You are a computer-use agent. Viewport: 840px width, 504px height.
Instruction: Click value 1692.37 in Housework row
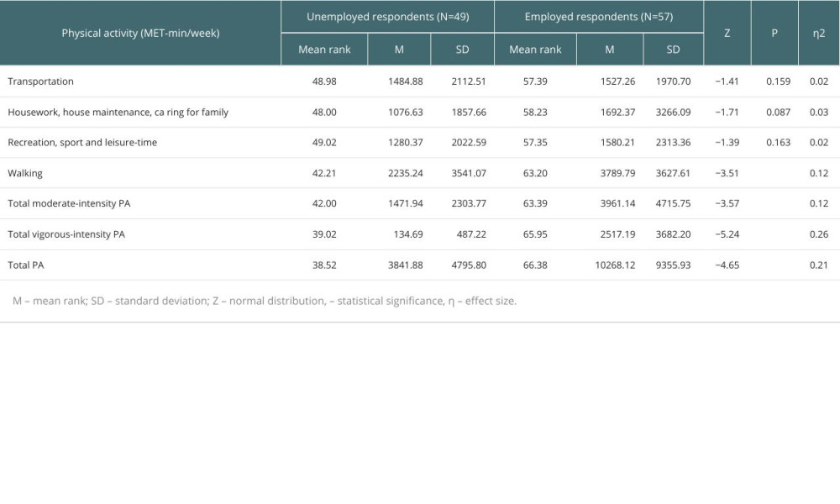[617, 112]
